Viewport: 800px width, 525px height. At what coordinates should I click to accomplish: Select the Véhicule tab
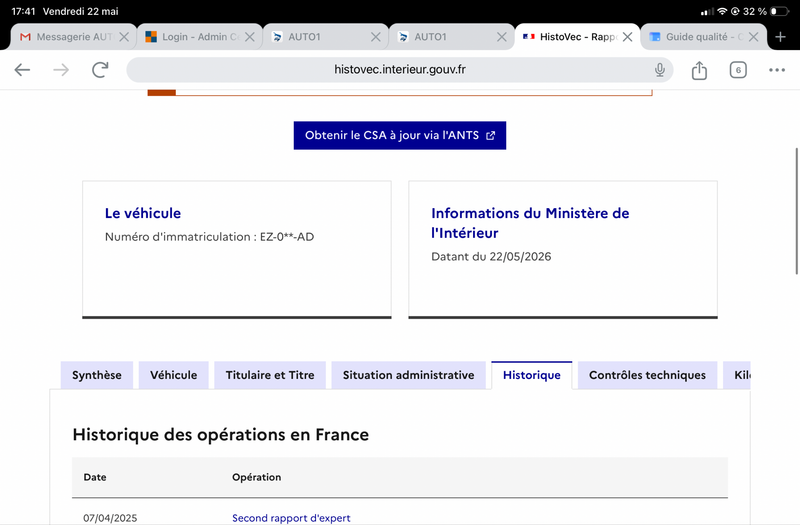coord(173,375)
